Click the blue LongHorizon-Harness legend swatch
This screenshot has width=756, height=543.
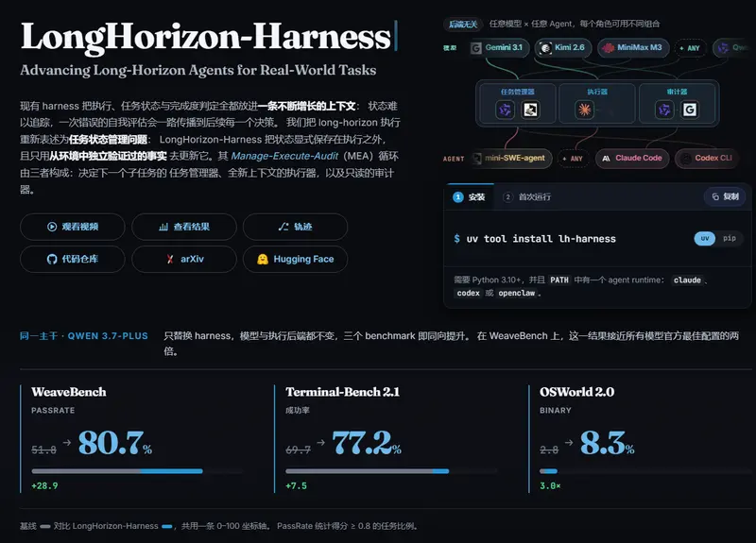tap(167, 527)
